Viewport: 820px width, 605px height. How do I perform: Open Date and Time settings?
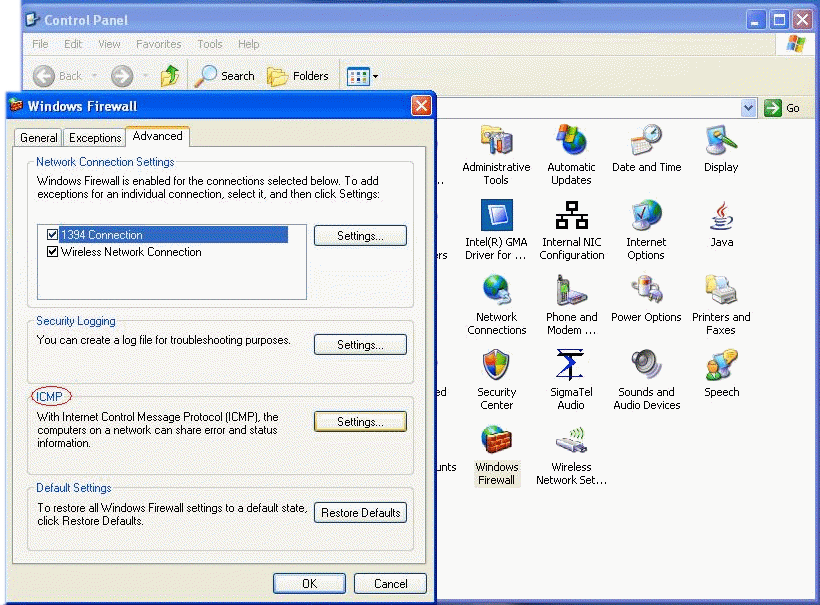coord(646,149)
